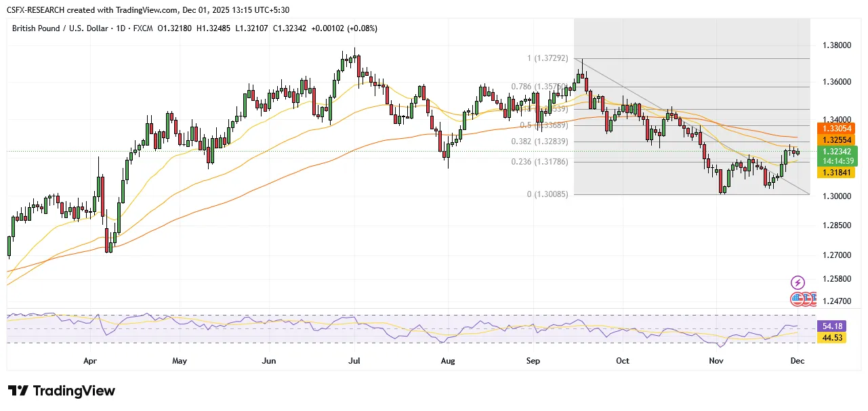
Task: Click the TradingView logo icon
Action: [18, 391]
